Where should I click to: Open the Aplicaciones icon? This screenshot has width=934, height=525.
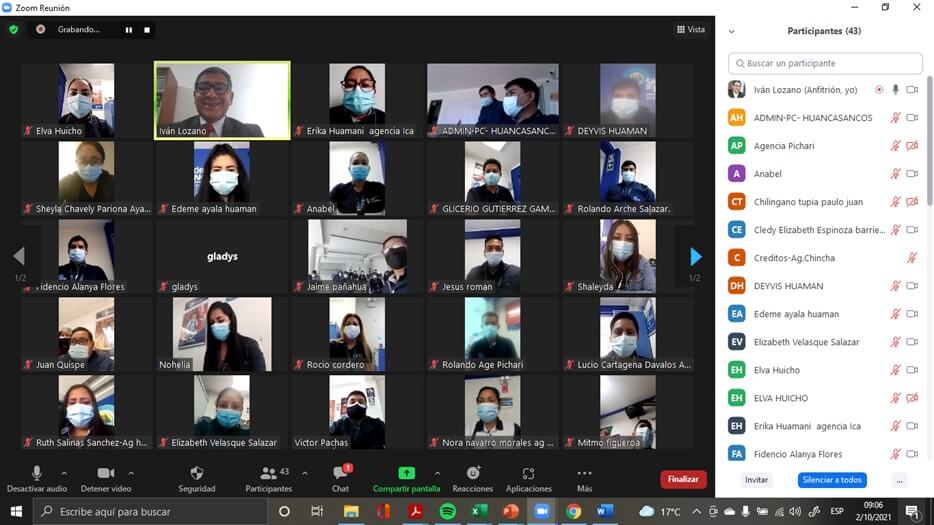(528, 473)
